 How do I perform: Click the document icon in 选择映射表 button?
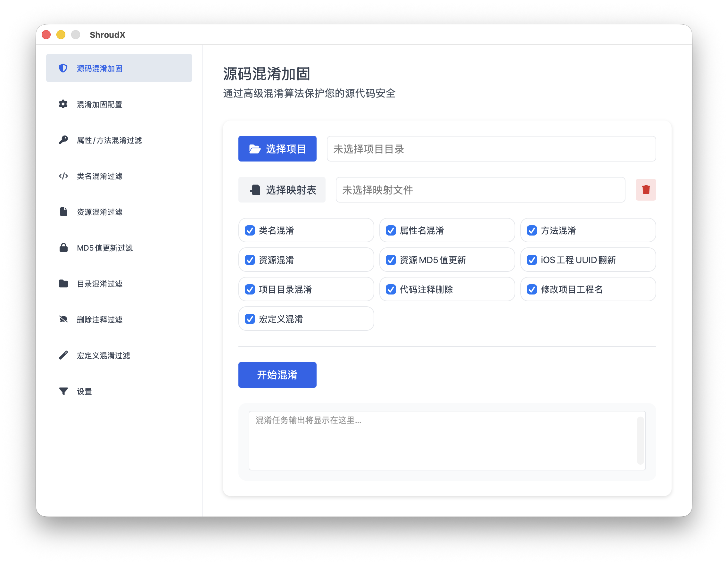(255, 190)
